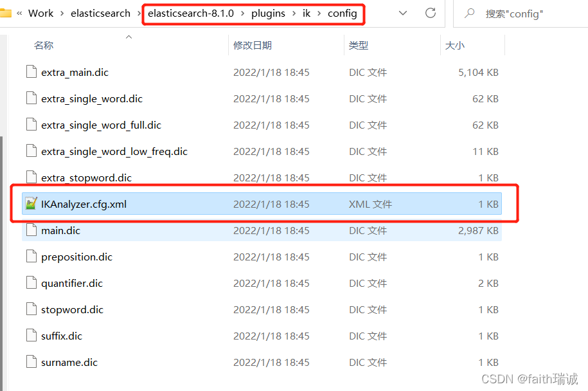Image resolution: width=588 pixels, height=391 pixels.
Task: Expand the chevron after Work breadcrumb
Action: (x=62, y=14)
